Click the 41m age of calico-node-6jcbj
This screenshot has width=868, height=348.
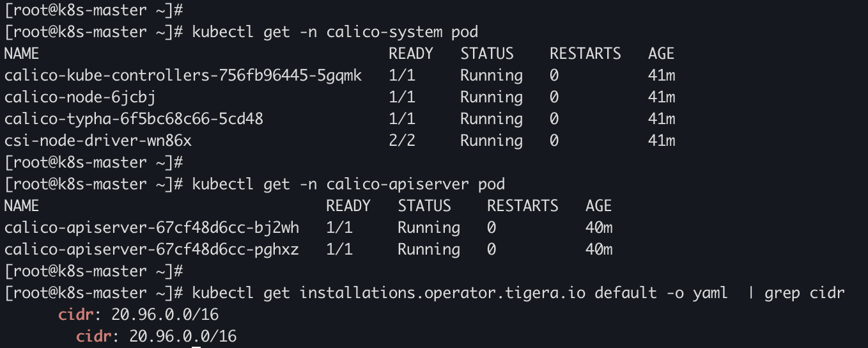tap(662, 98)
